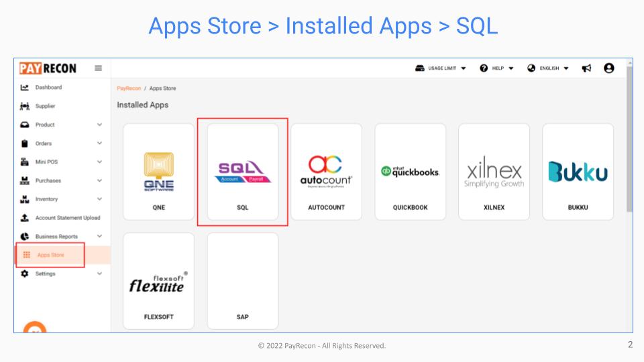The height and width of the screenshot is (362, 644).
Task: Click the Supplier people icon
Action: 25,107
